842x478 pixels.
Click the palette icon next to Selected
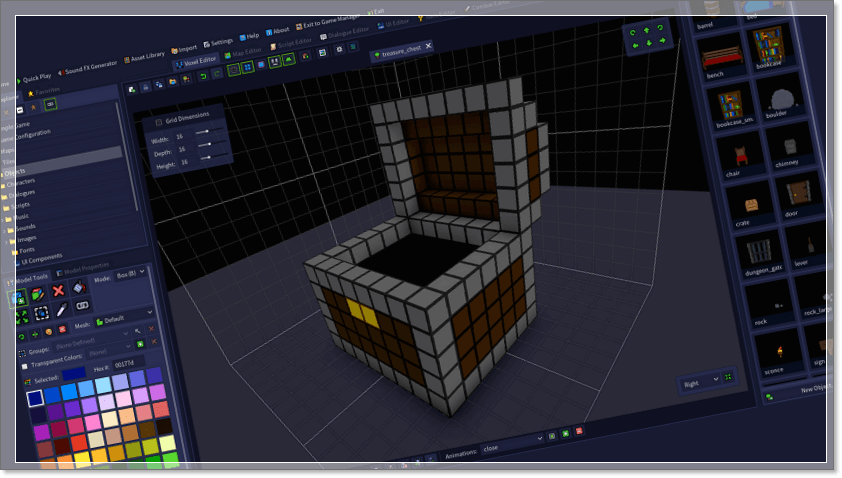tap(28, 382)
